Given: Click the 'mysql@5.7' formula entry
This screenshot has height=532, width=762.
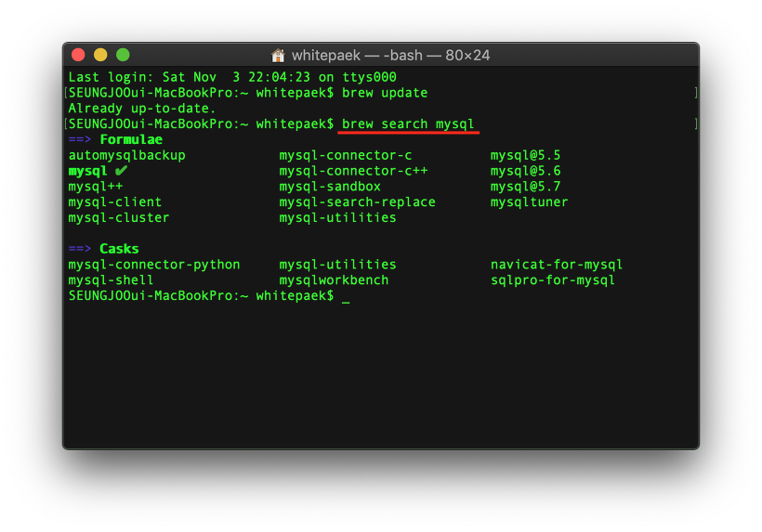Looking at the screenshot, I should 525,187.
